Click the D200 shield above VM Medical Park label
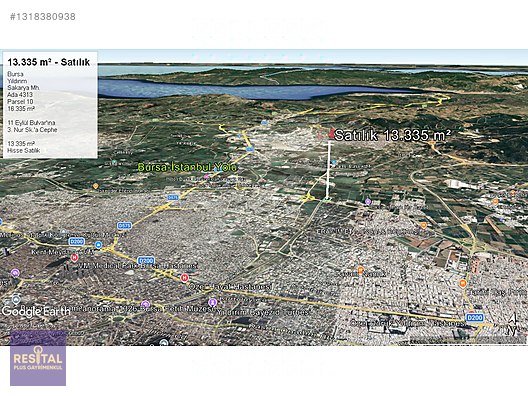 coord(146,260)
